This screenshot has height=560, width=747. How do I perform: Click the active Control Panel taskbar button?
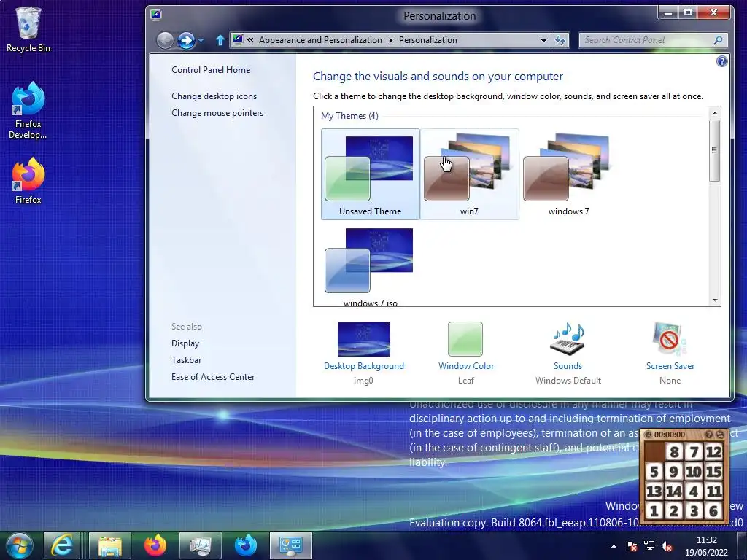tap(290, 545)
